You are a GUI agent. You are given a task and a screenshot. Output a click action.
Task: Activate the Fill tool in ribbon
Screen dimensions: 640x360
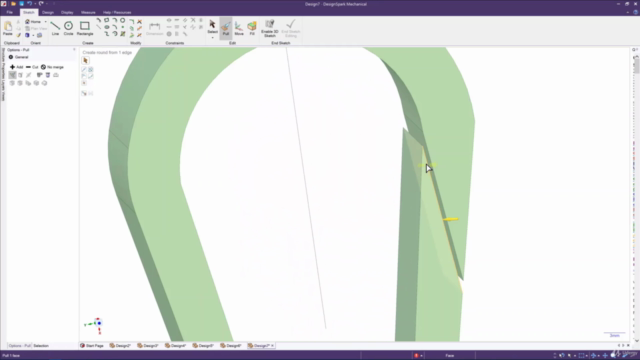pos(252,28)
